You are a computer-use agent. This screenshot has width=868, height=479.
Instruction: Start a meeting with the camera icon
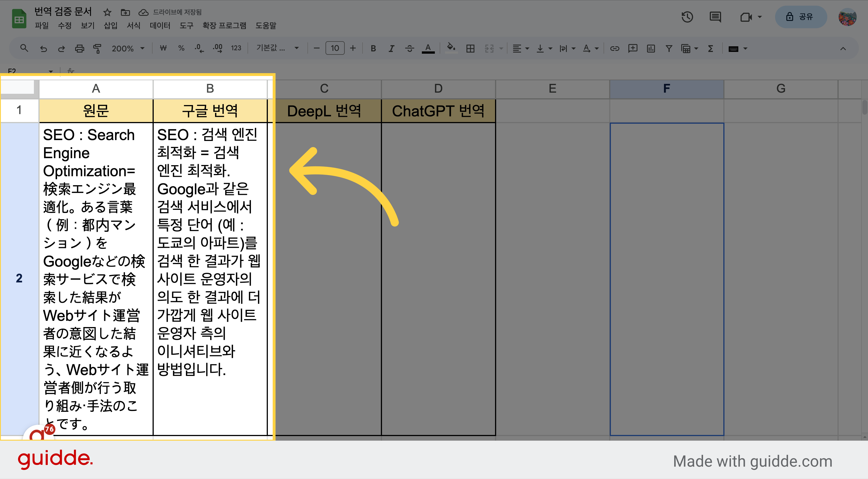[746, 17]
